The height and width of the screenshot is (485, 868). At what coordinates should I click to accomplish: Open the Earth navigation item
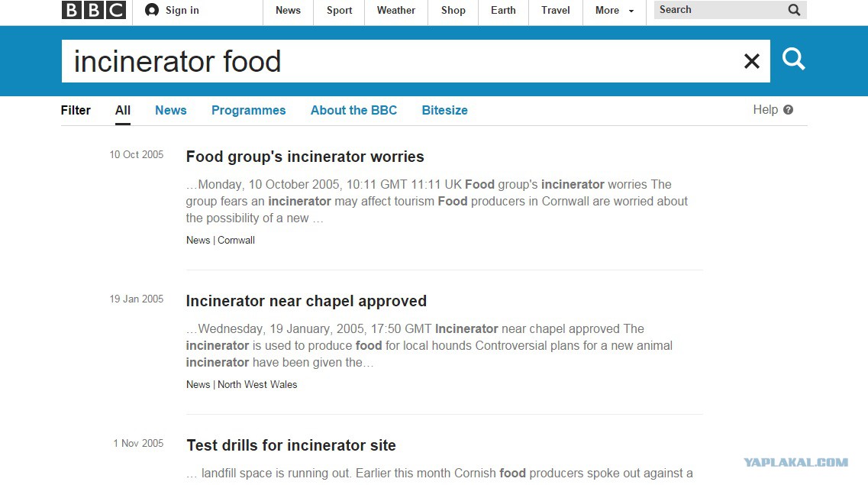503,10
